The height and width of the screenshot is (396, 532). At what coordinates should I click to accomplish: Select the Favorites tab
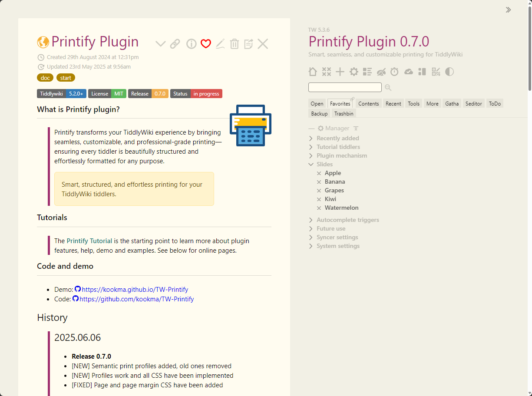tap(340, 103)
